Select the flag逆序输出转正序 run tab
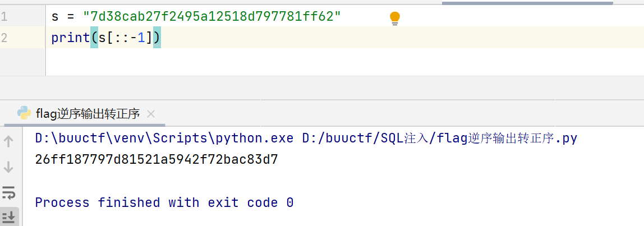 coord(88,114)
